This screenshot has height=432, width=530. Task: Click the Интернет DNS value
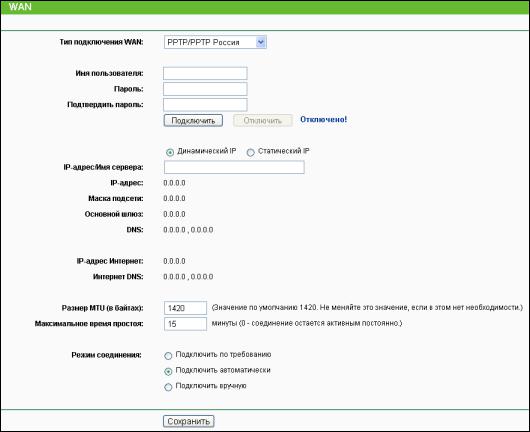pos(188,277)
